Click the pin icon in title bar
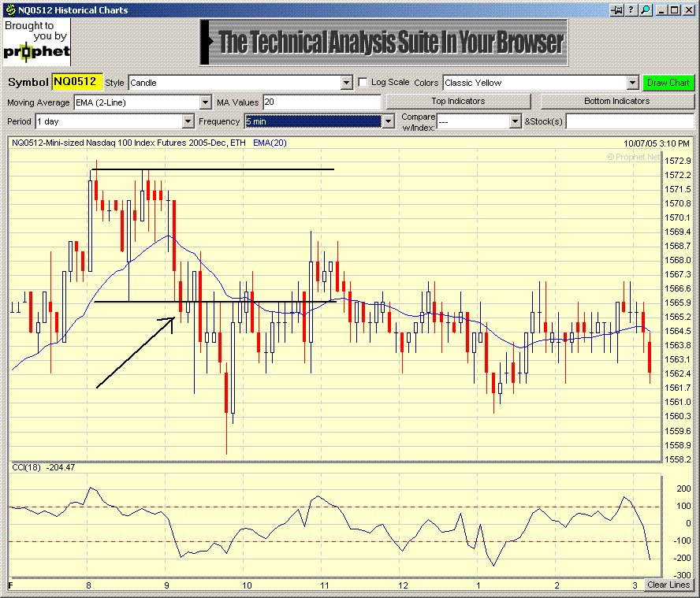 coord(617,9)
